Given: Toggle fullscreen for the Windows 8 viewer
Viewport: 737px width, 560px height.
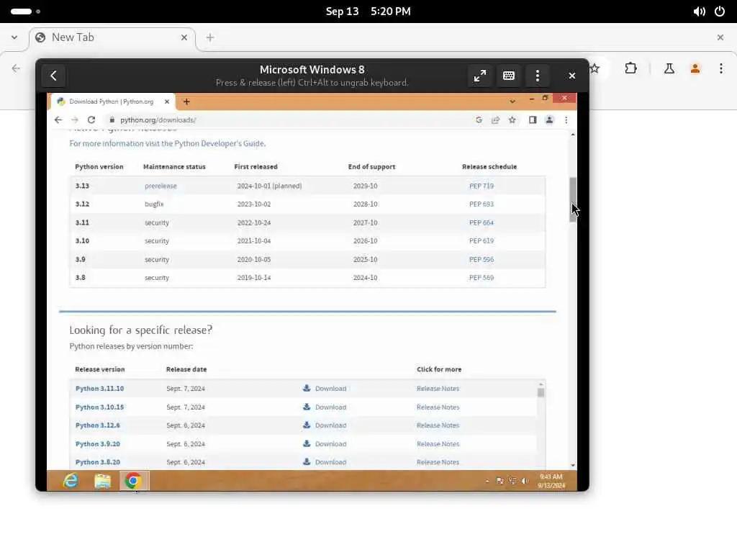Looking at the screenshot, I should tap(480, 76).
